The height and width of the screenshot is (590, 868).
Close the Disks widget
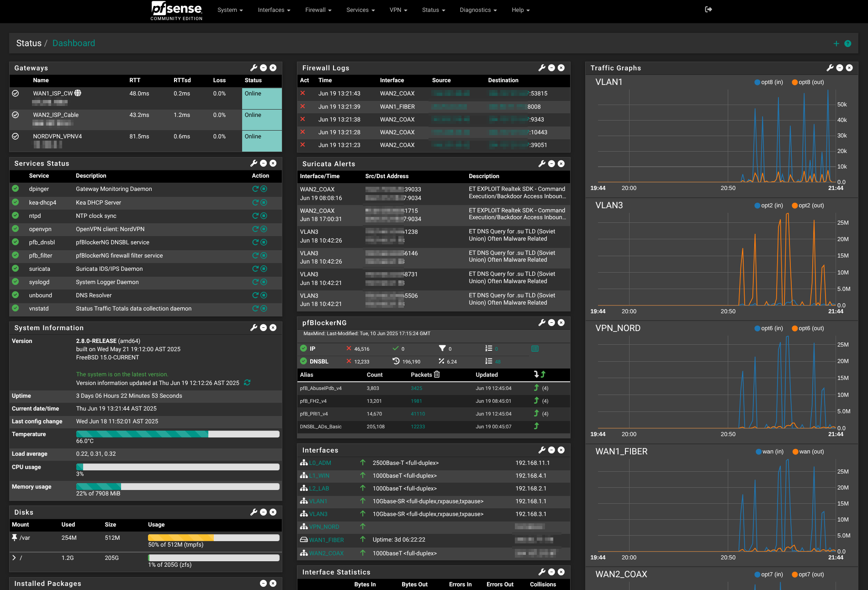(x=273, y=512)
